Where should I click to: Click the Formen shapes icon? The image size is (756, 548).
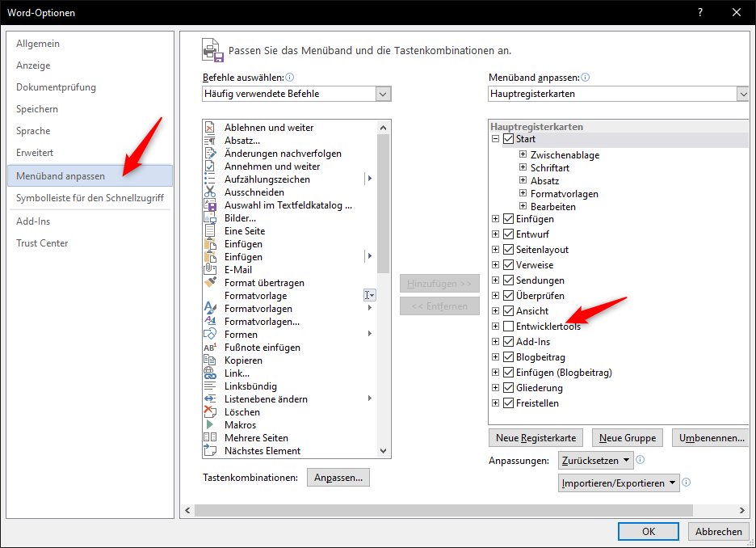210,335
